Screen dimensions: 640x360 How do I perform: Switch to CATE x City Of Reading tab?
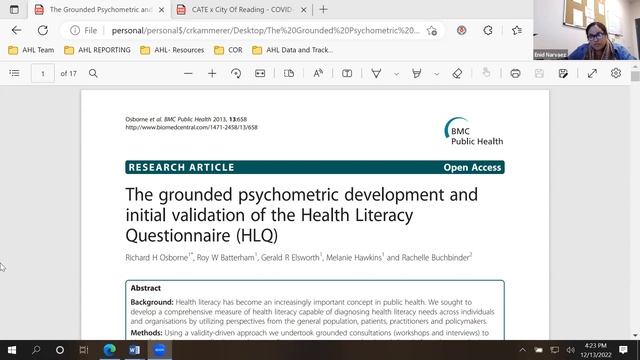pyautogui.click(x=242, y=9)
